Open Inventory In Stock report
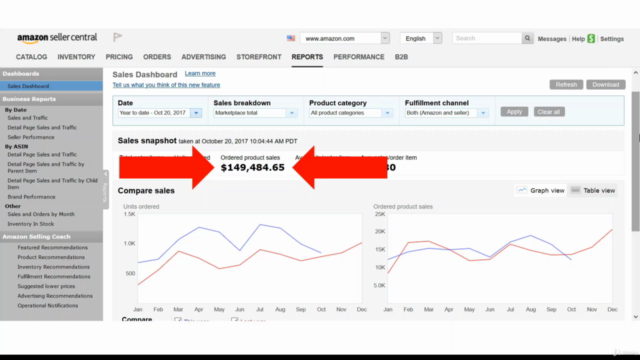The image size is (640, 360). tap(31, 224)
